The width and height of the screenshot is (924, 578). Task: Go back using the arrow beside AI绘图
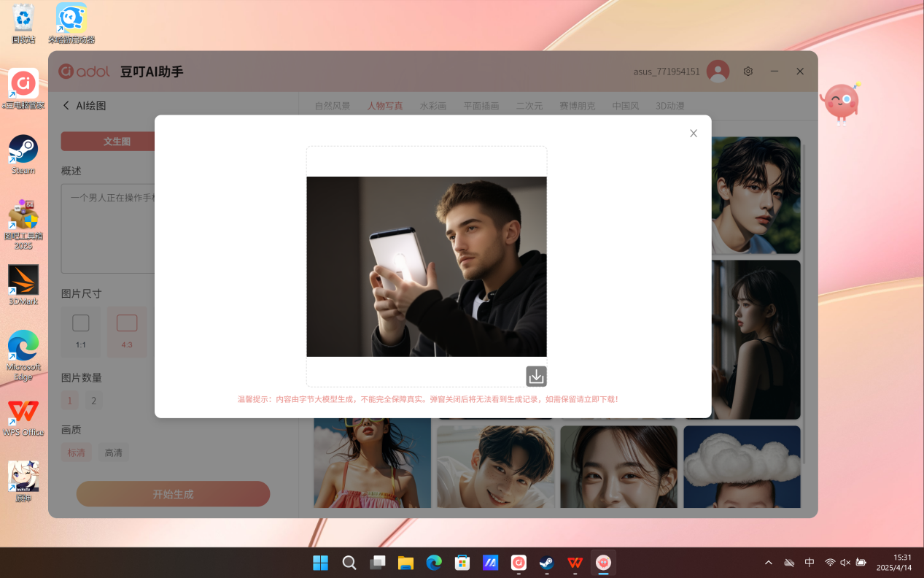coord(66,105)
